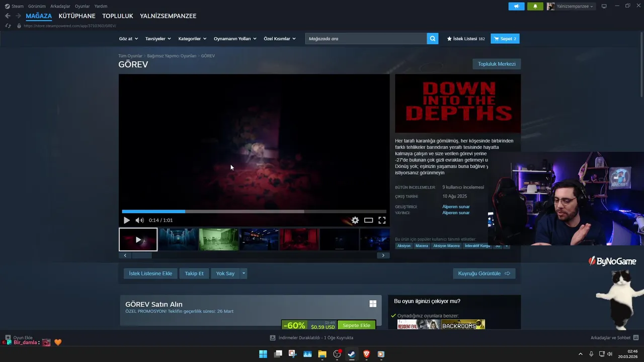The height and width of the screenshot is (362, 644).
Task: Open the Yalnizsempanzee account dropdown
Action: pos(571,6)
